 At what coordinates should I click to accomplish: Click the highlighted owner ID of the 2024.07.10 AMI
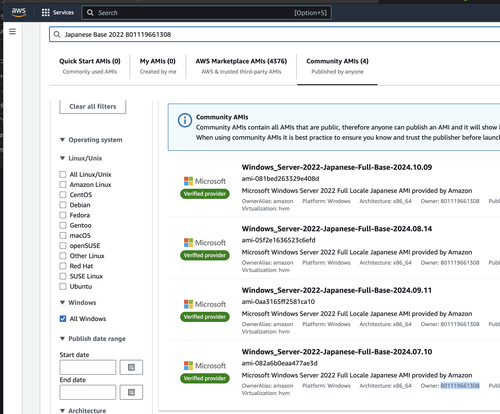click(x=460, y=386)
